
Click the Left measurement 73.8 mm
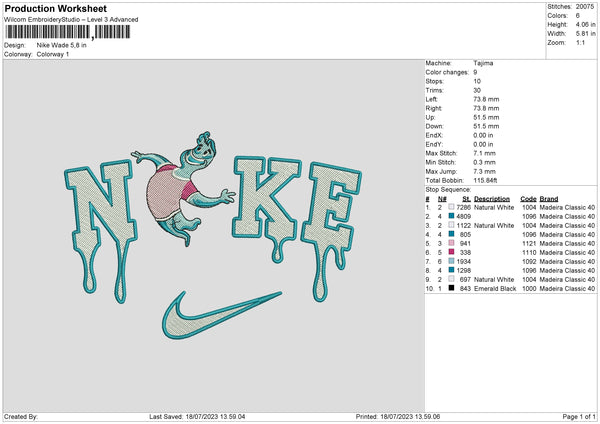[486, 99]
